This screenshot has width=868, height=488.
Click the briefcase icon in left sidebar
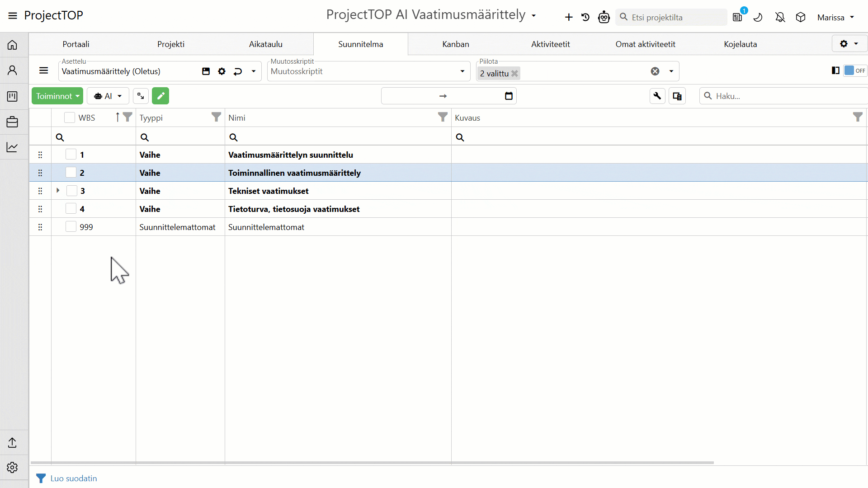point(12,122)
